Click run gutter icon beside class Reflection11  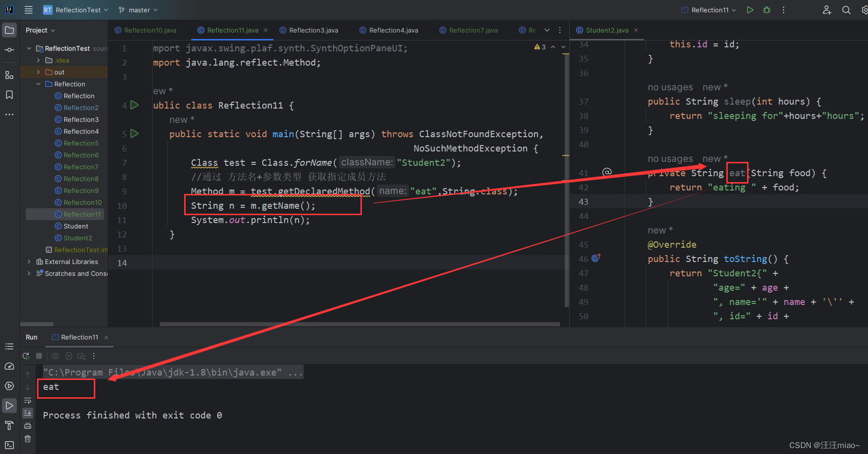tap(134, 105)
